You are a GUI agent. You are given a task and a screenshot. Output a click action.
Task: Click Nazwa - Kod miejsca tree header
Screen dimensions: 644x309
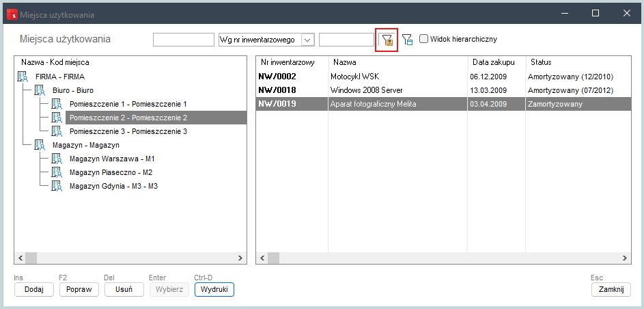[x=55, y=62]
